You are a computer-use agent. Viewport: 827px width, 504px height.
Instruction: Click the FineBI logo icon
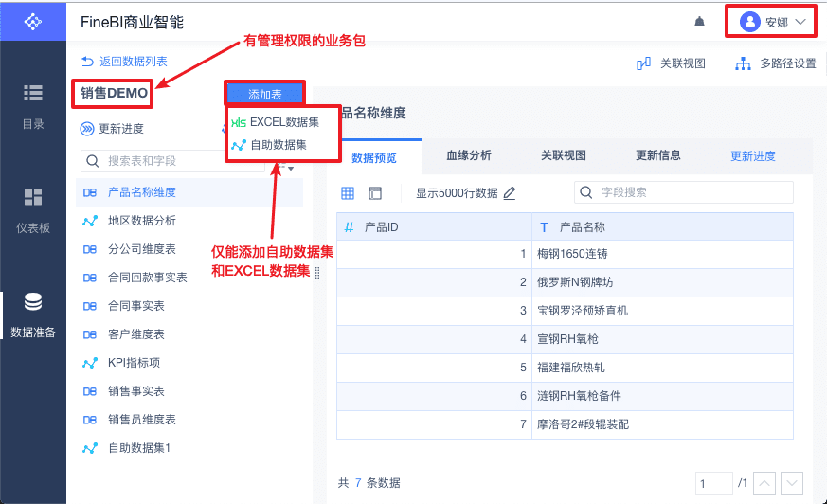coord(33,21)
